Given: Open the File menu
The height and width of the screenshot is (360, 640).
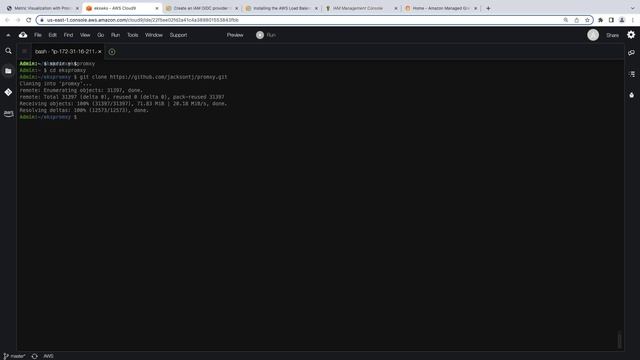Looking at the screenshot, I should point(38,35).
